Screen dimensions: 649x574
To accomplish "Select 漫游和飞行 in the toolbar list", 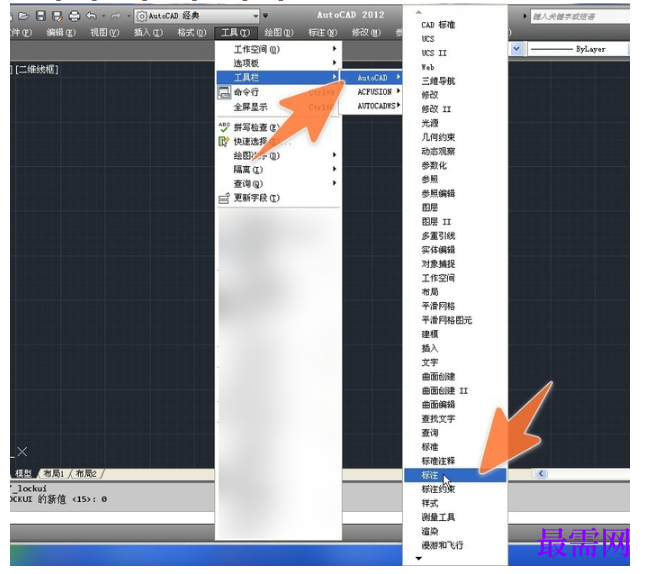I will click(x=442, y=545).
